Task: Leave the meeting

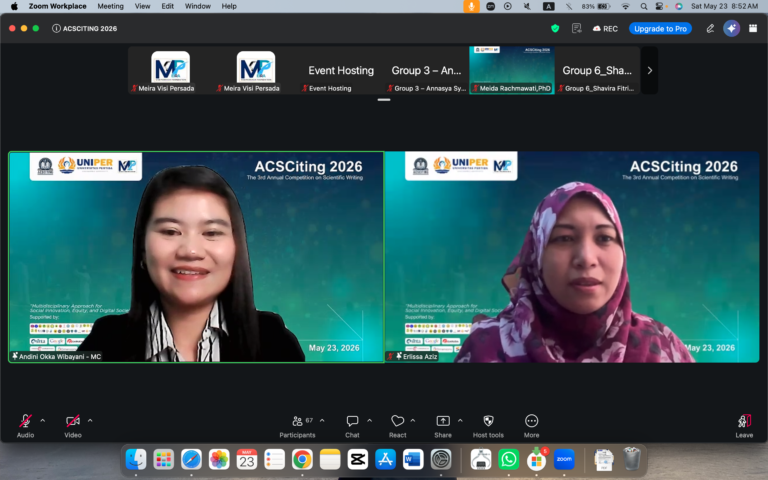Action: 744,425
